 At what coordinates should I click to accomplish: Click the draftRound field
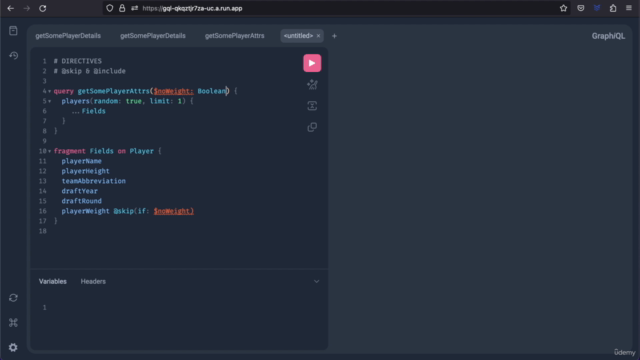[82, 201]
